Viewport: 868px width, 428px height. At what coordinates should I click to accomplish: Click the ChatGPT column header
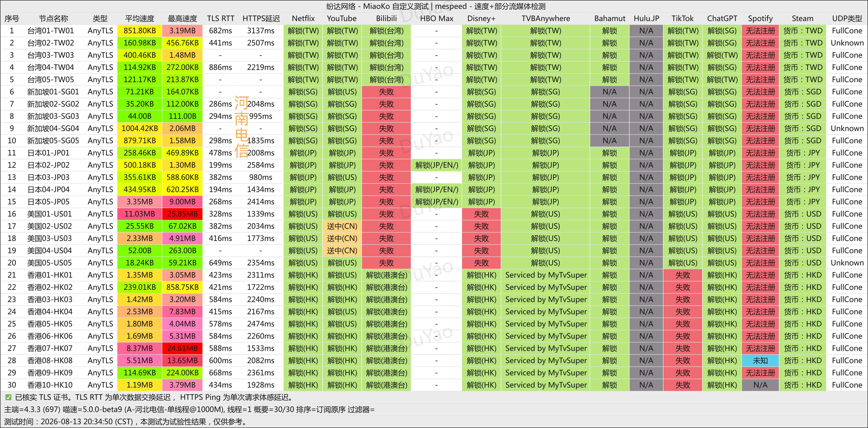722,19
